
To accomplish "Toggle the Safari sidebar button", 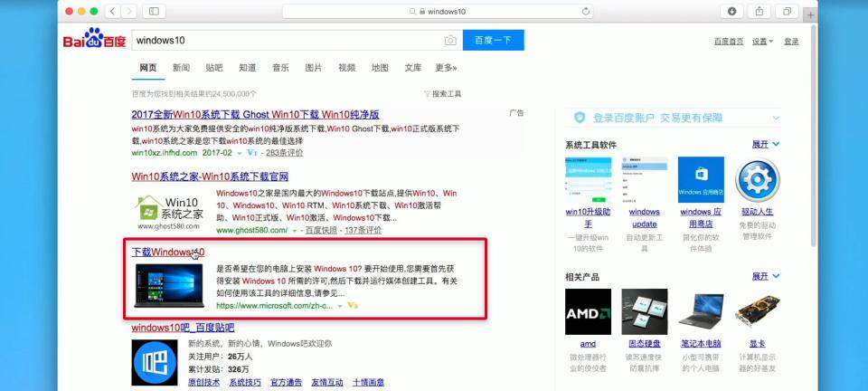I will click(x=154, y=11).
